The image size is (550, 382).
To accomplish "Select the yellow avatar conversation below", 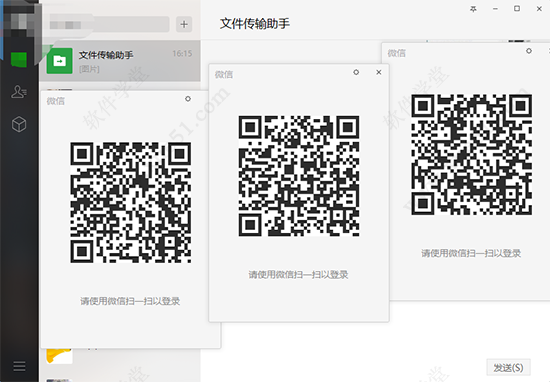I will [120, 356].
